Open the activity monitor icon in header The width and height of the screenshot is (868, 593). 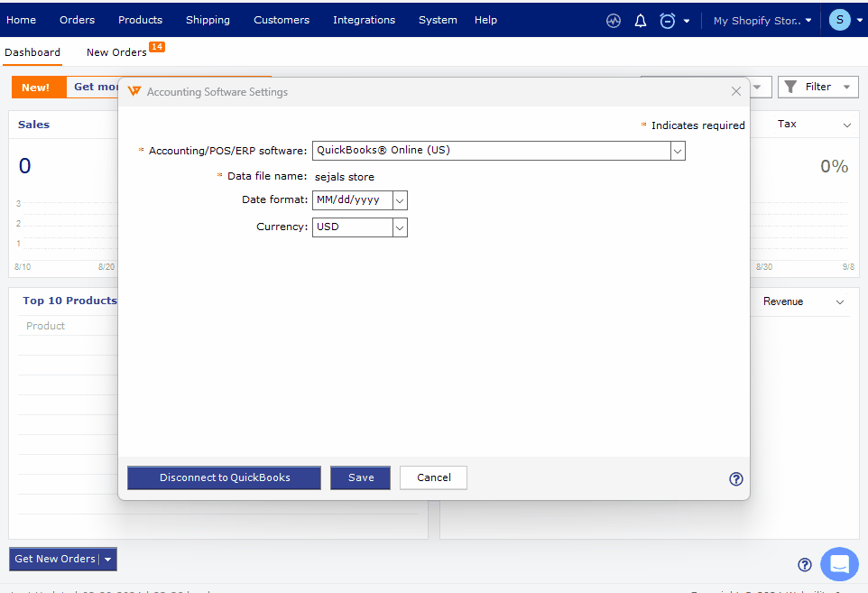click(614, 21)
